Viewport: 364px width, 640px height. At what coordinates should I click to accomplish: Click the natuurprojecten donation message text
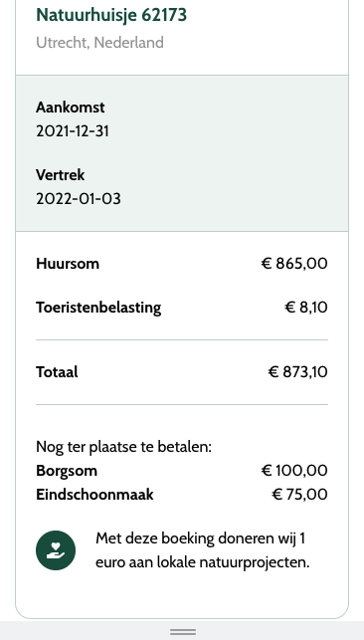(x=203, y=550)
